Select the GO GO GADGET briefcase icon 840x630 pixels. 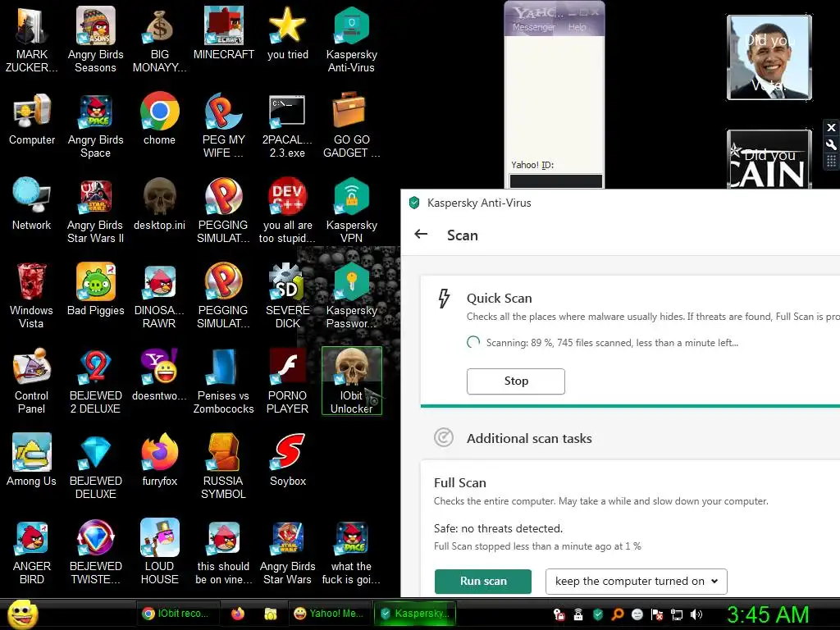tap(351, 125)
